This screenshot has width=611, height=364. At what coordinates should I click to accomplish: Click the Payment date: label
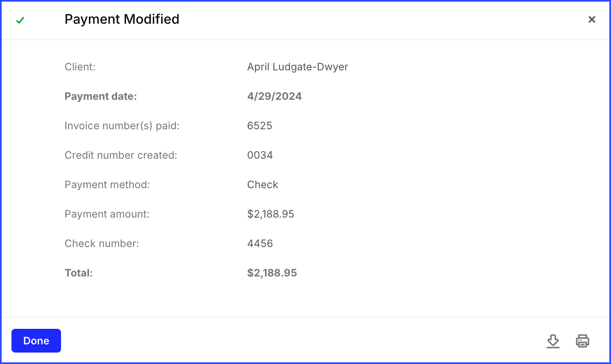(101, 96)
